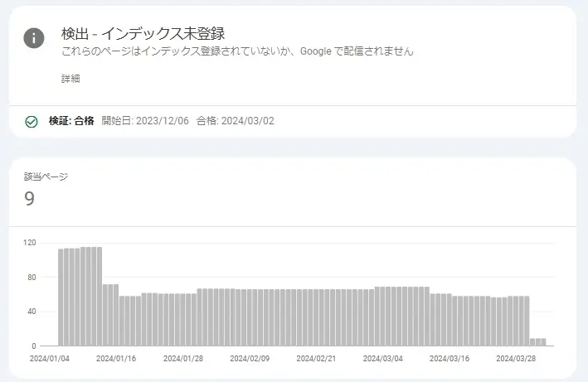This screenshot has height=382, width=588.
Task: Click the 該当ページ label
Action: (46, 176)
